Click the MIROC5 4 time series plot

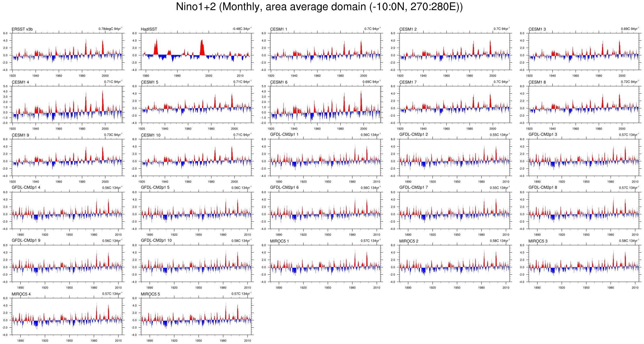(x=67, y=316)
